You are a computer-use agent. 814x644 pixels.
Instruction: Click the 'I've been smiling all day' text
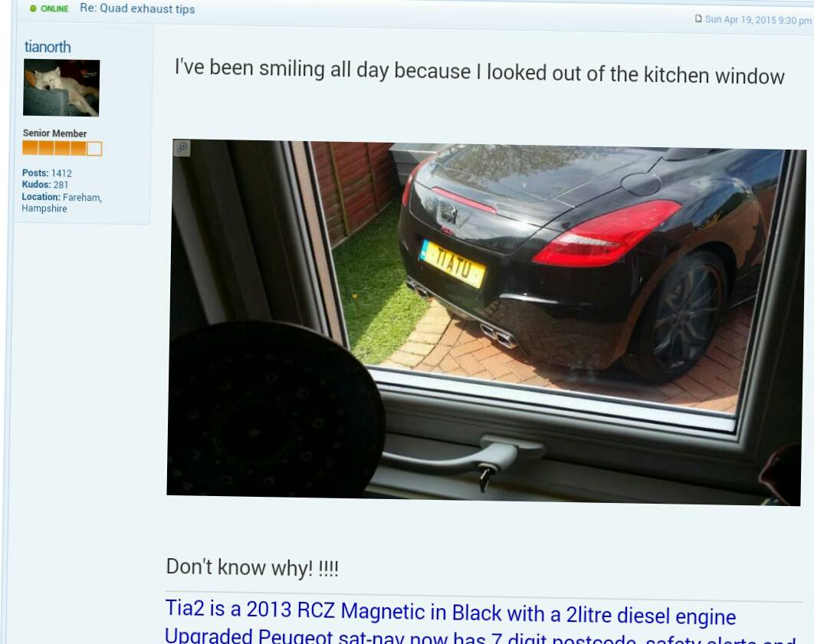479,71
